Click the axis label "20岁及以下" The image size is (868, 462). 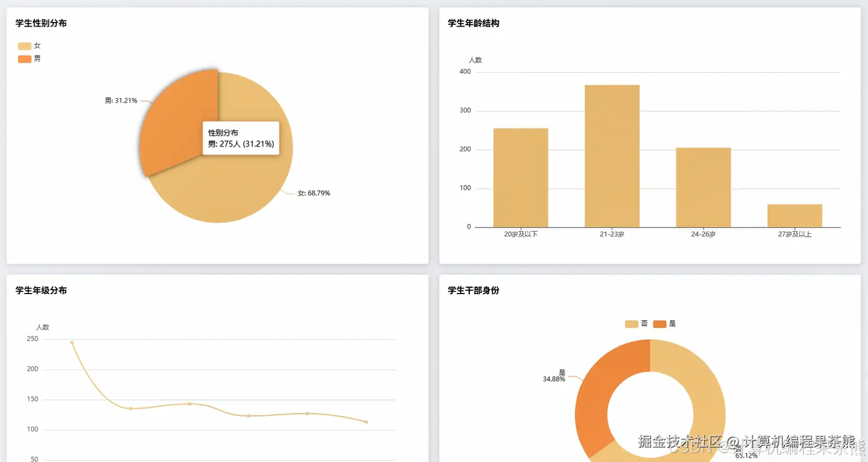point(521,234)
